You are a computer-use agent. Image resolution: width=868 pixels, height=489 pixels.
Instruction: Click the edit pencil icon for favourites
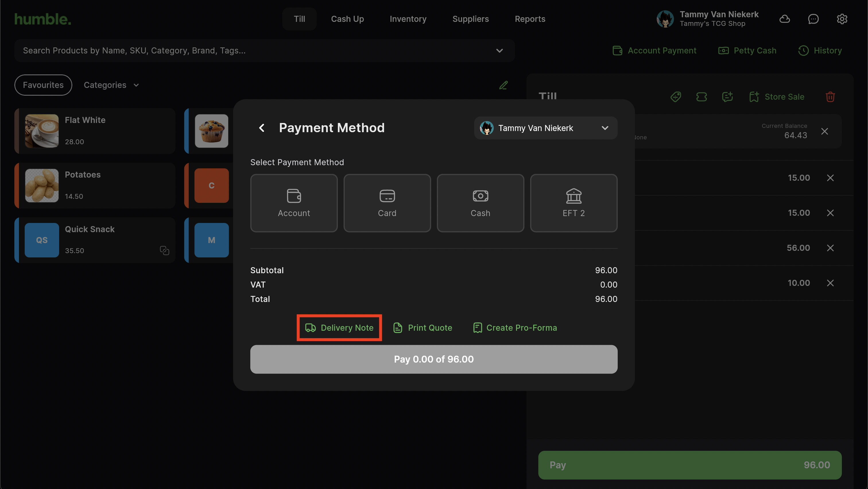(503, 85)
